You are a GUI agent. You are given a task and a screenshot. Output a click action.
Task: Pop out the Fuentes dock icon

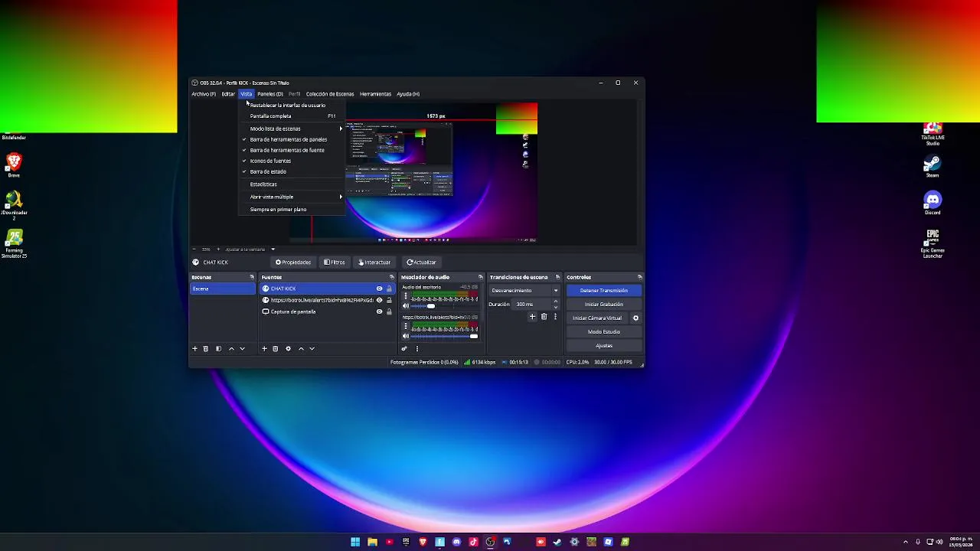pos(392,277)
